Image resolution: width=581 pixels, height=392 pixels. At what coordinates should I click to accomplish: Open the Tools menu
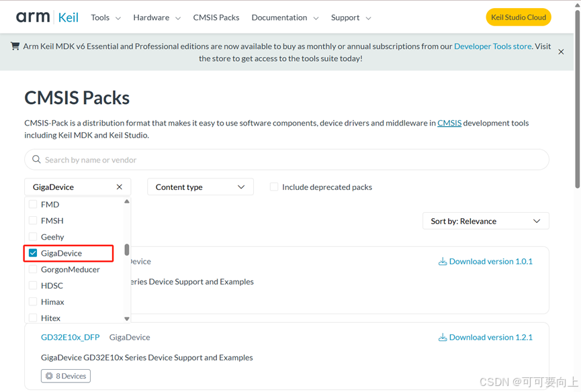pos(105,17)
